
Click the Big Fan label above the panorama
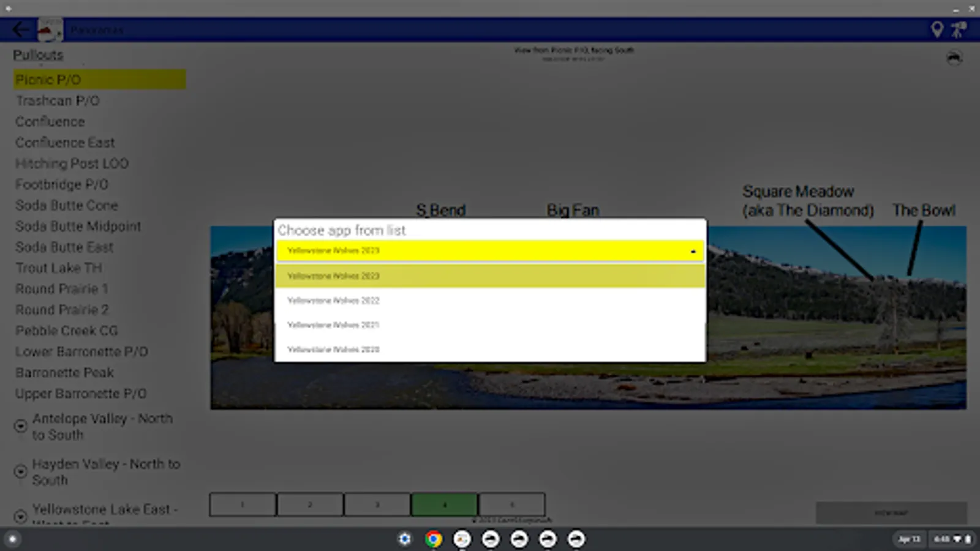tap(573, 211)
